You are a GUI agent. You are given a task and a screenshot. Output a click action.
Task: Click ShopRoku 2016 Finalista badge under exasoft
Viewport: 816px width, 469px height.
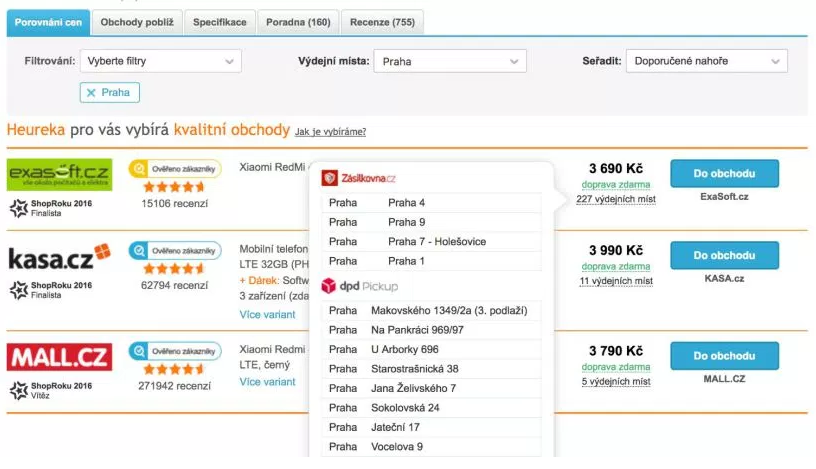tap(51, 208)
